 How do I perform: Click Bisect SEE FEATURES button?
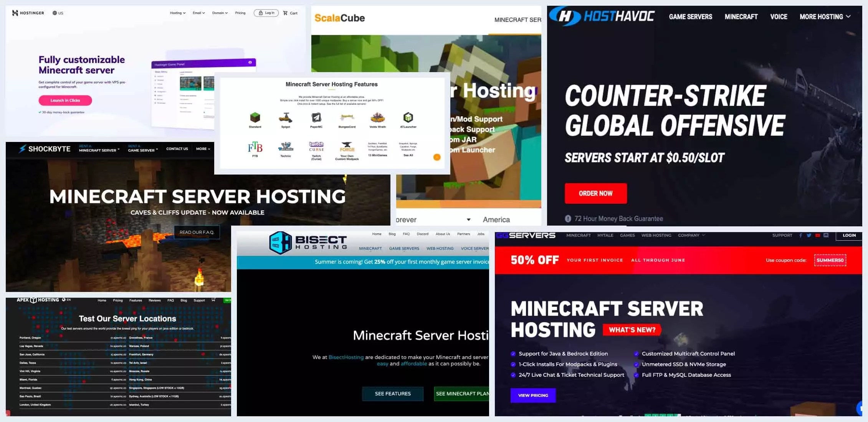point(393,394)
